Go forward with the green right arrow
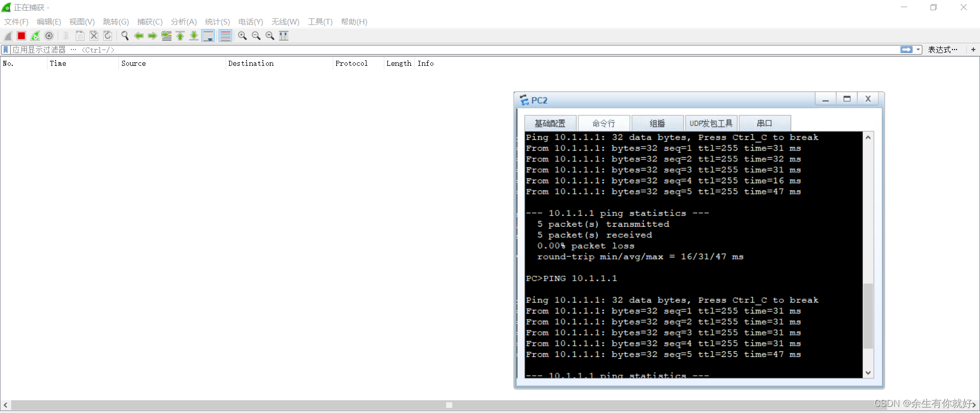Image resolution: width=980 pixels, height=413 pixels. pyautogui.click(x=153, y=36)
